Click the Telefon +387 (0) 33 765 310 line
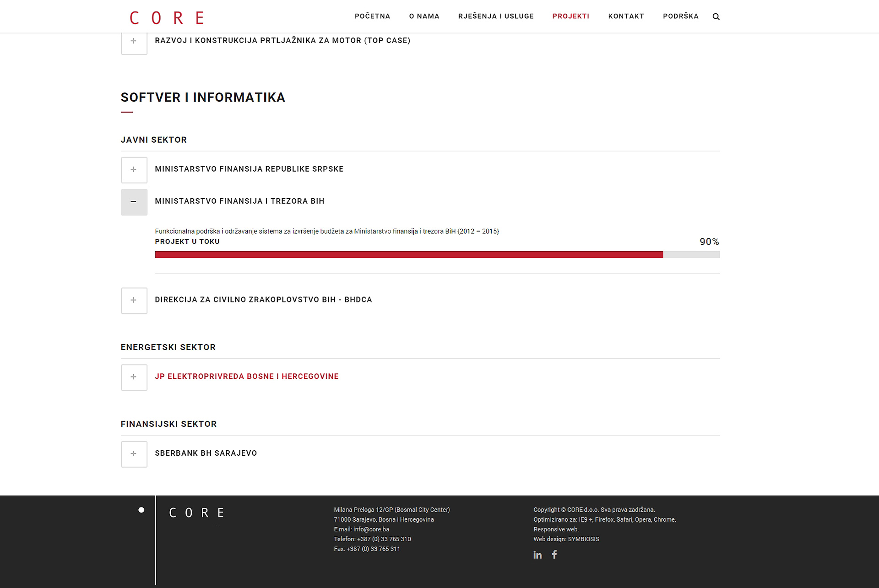Screen dimensions: 879x588 (373, 539)
